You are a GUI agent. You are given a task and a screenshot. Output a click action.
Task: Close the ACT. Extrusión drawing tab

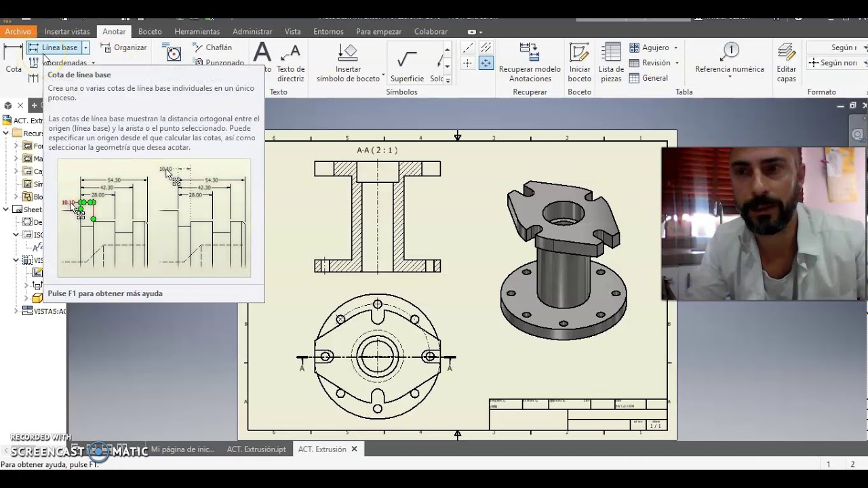pos(354,449)
